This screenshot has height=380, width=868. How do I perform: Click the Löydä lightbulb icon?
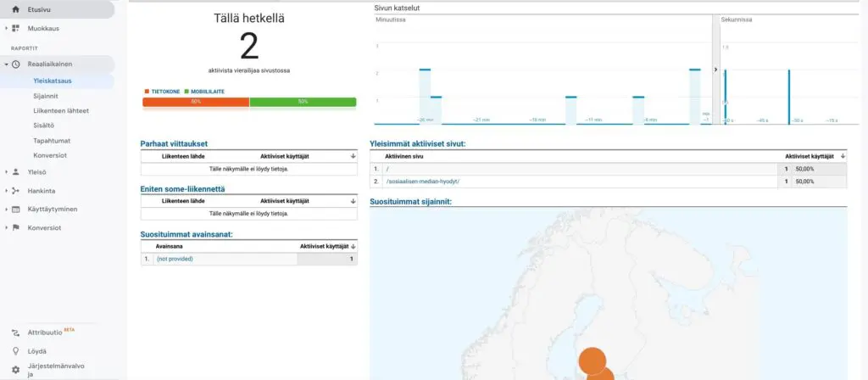(x=16, y=350)
